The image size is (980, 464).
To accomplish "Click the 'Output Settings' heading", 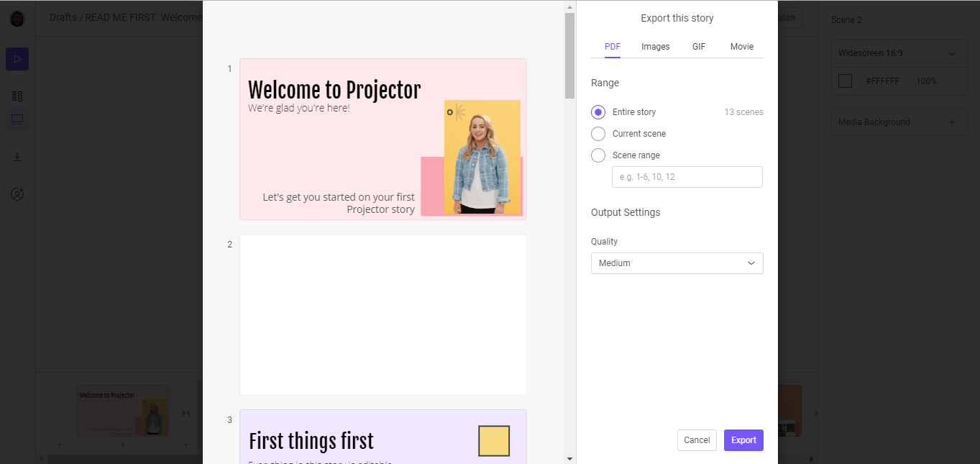I will click(x=626, y=212).
